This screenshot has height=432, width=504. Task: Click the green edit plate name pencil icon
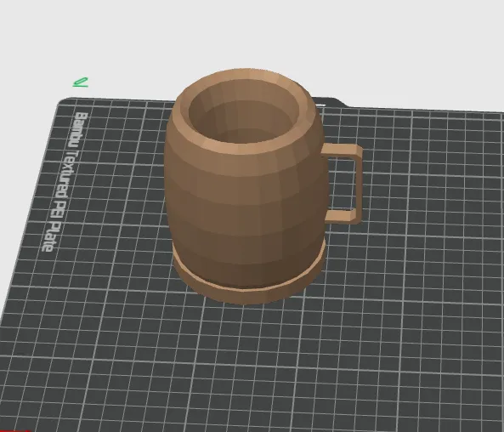pos(81,82)
